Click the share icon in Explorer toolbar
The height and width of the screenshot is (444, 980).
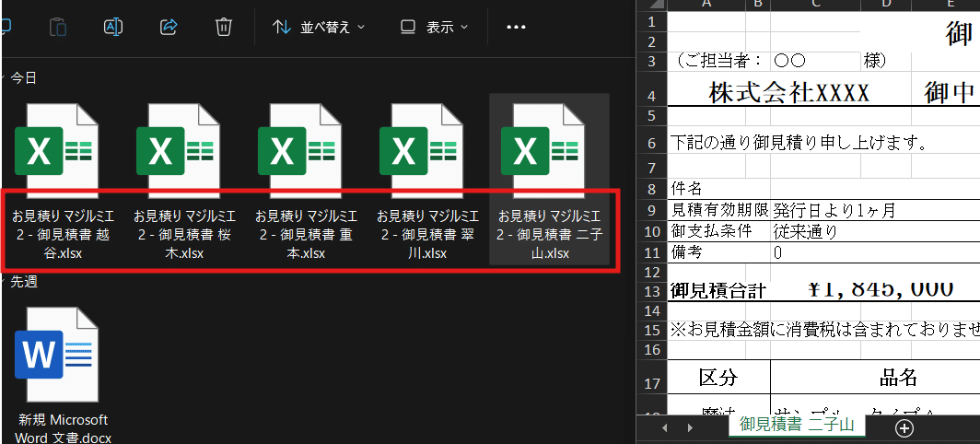(169, 27)
